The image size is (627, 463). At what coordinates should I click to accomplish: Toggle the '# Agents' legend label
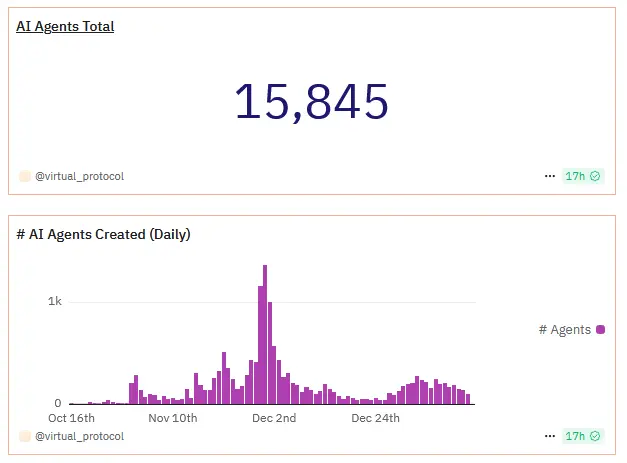(564, 330)
